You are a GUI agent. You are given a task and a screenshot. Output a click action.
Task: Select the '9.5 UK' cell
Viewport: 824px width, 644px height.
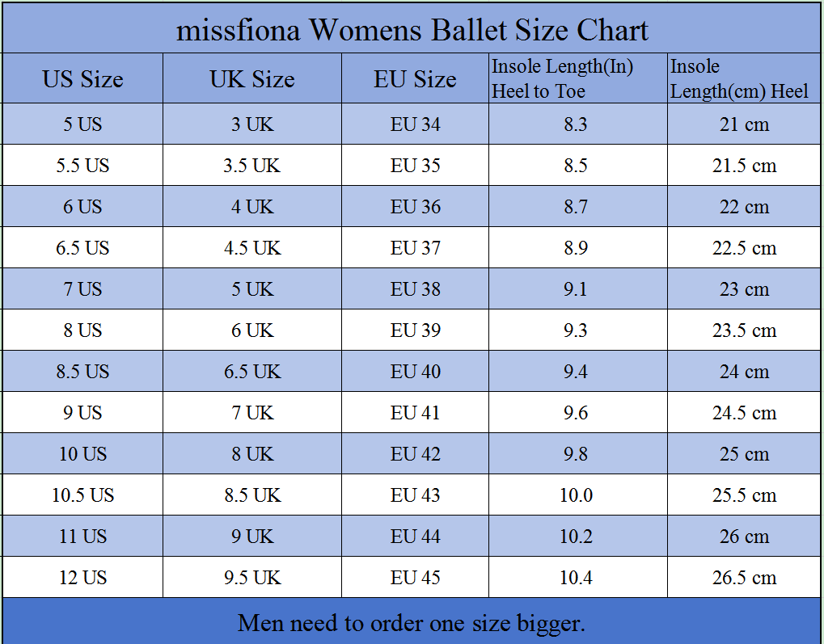252,578
